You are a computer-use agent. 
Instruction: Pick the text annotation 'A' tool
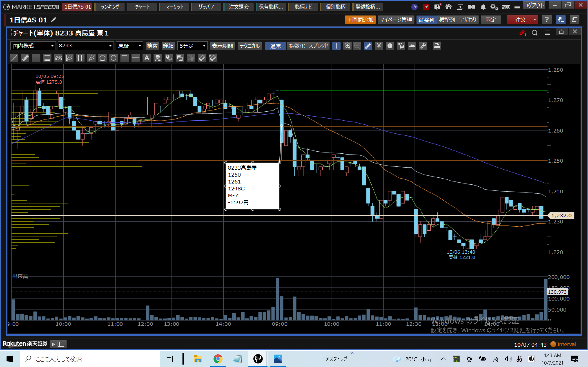point(147,58)
